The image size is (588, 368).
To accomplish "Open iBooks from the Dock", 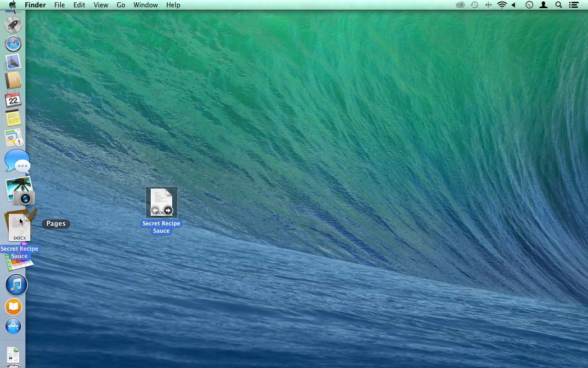I will [x=13, y=306].
